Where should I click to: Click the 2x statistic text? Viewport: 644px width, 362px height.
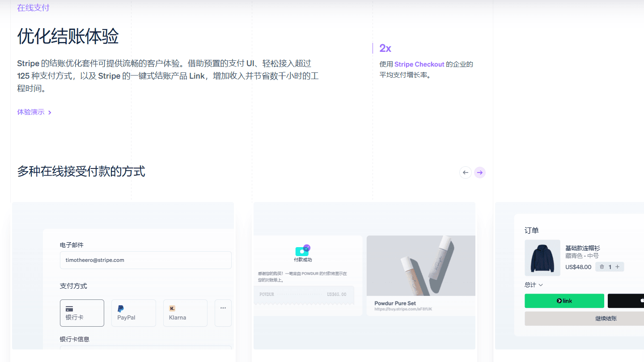coord(385,48)
